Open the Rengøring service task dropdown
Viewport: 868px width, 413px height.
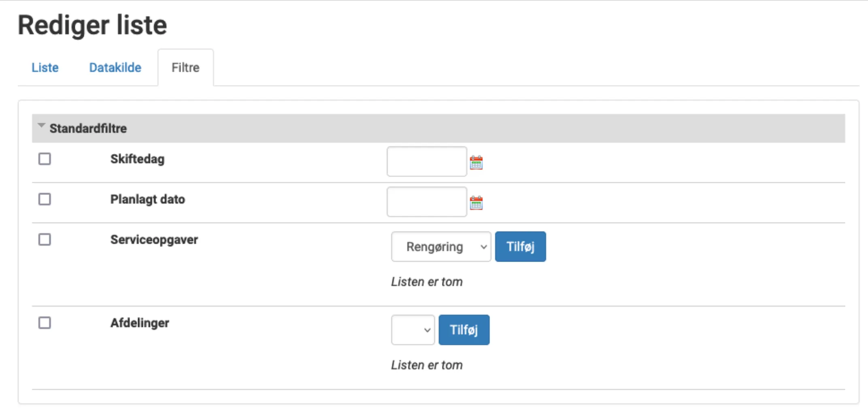click(x=440, y=247)
